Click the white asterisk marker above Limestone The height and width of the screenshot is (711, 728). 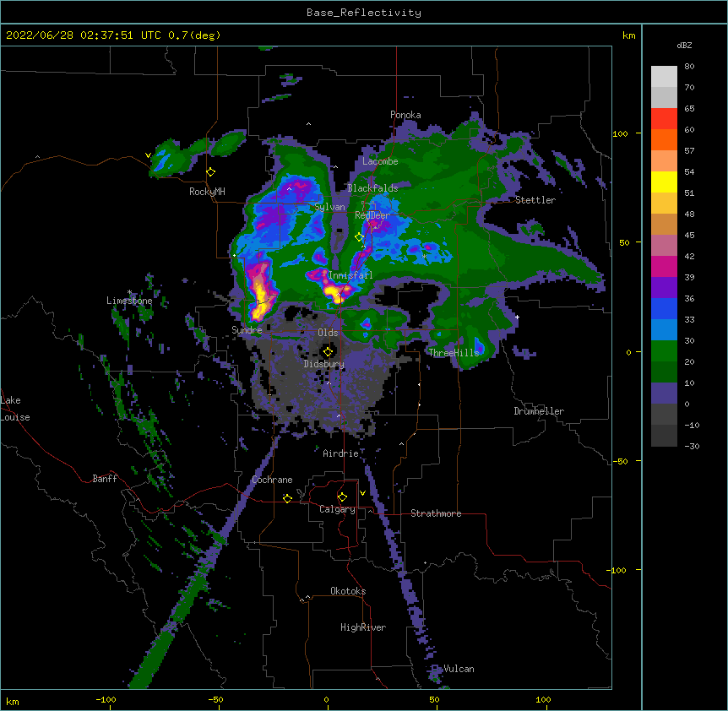point(129,292)
